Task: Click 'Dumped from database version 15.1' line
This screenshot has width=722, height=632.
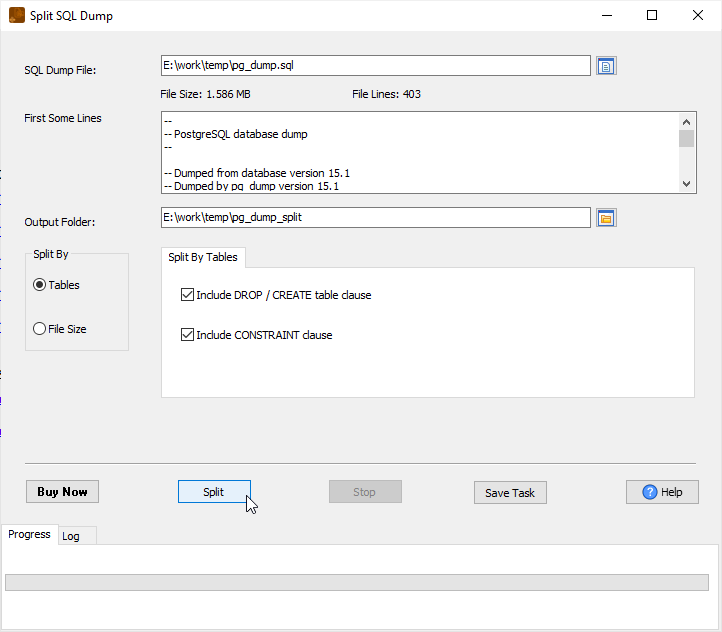Action: (x=257, y=173)
